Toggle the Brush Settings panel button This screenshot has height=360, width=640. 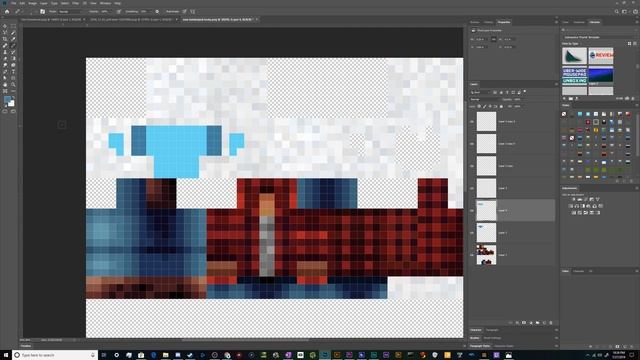point(42,11)
